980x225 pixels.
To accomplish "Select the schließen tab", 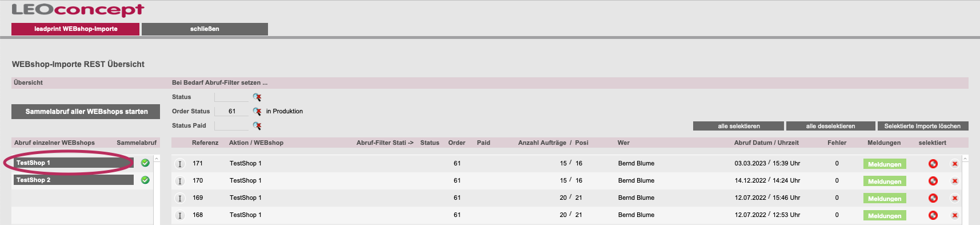I will pyautogui.click(x=205, y=29).
